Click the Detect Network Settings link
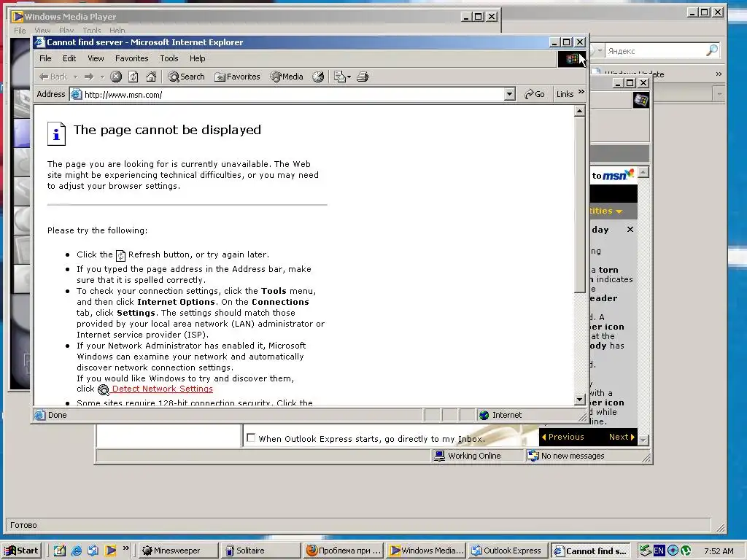 [x=163, y=389]
